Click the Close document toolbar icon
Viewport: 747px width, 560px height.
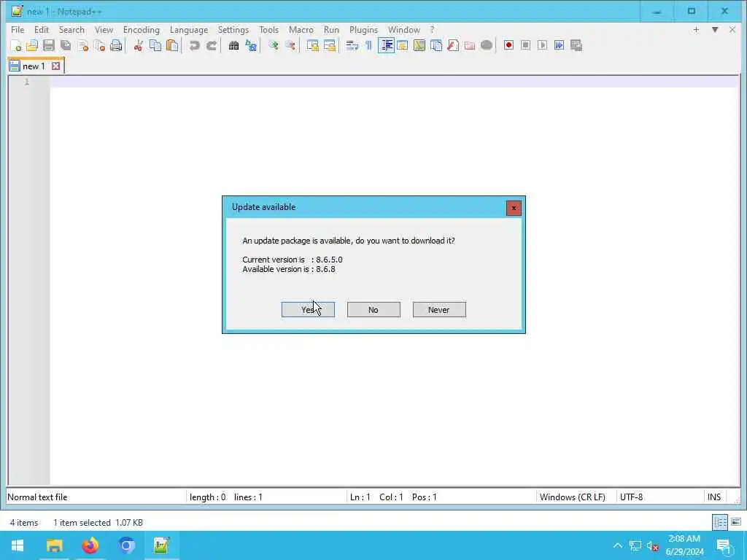coord(83,46)
